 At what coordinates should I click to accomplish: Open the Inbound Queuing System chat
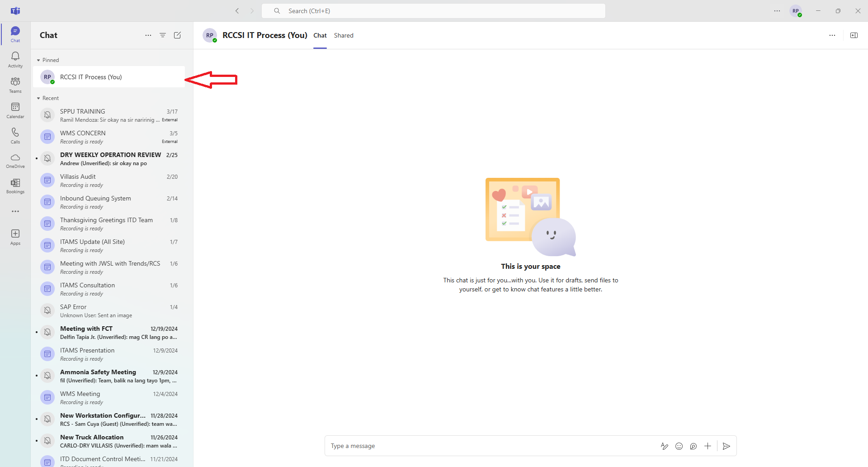(x=109, y=202)
